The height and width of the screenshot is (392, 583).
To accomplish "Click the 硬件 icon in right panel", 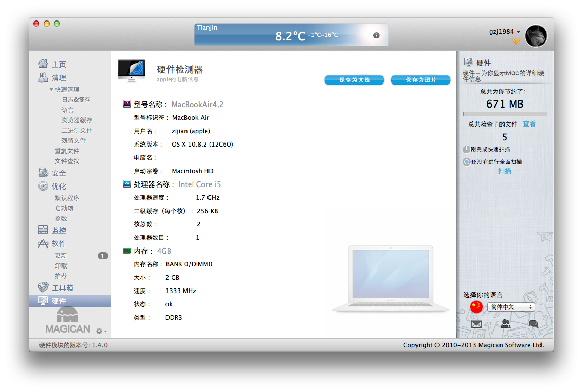I will pos(468,62).
